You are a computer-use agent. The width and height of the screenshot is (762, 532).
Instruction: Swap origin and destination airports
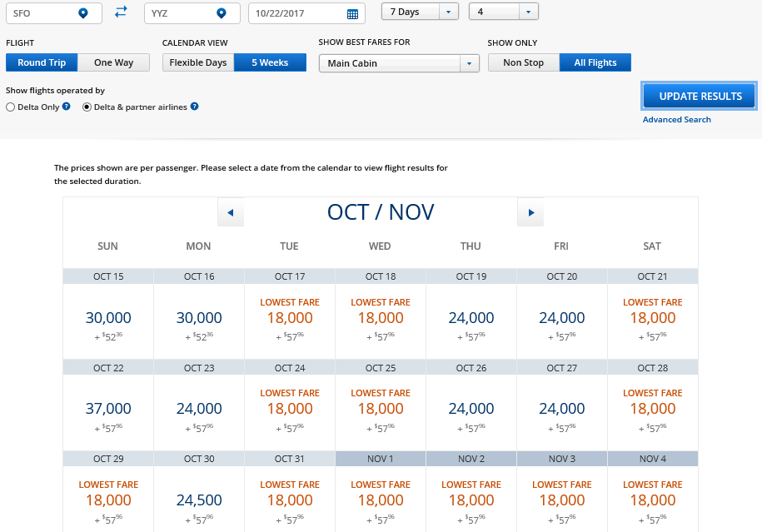pyautogui.click(x=122, y=12)
